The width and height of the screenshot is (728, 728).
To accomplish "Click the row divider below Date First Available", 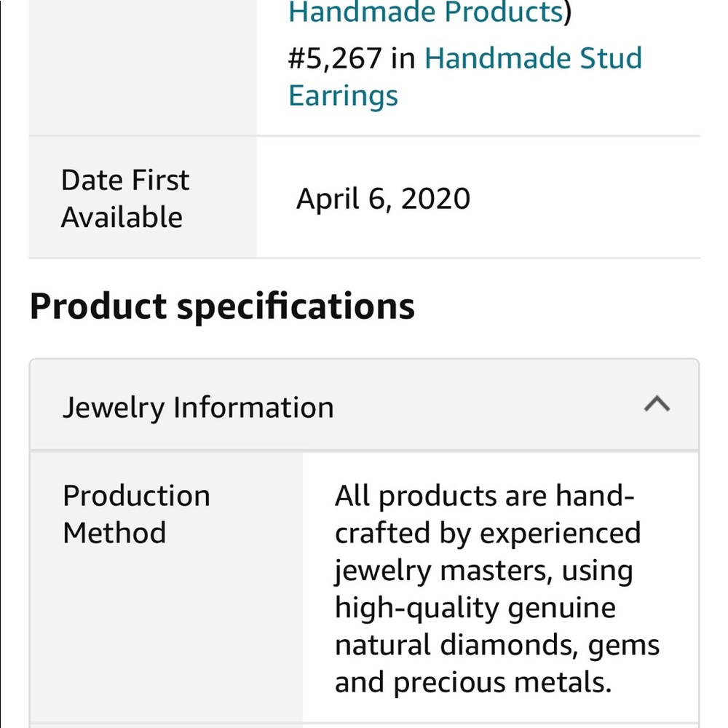I will pyautogui.click(x=364, y=256).
